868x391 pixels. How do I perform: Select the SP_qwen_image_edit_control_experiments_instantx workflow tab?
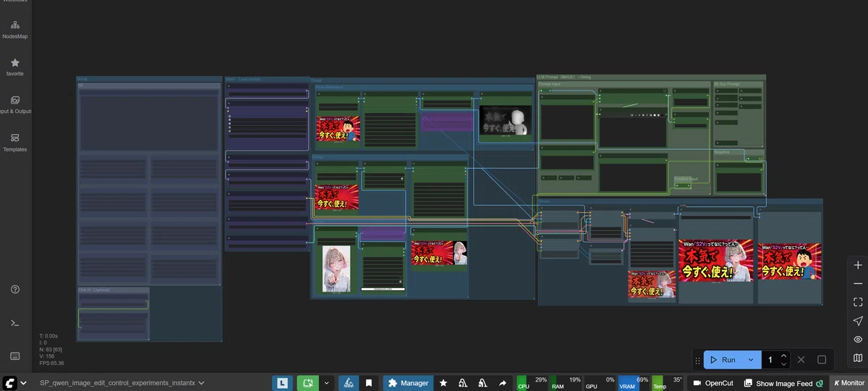[117, 383]
